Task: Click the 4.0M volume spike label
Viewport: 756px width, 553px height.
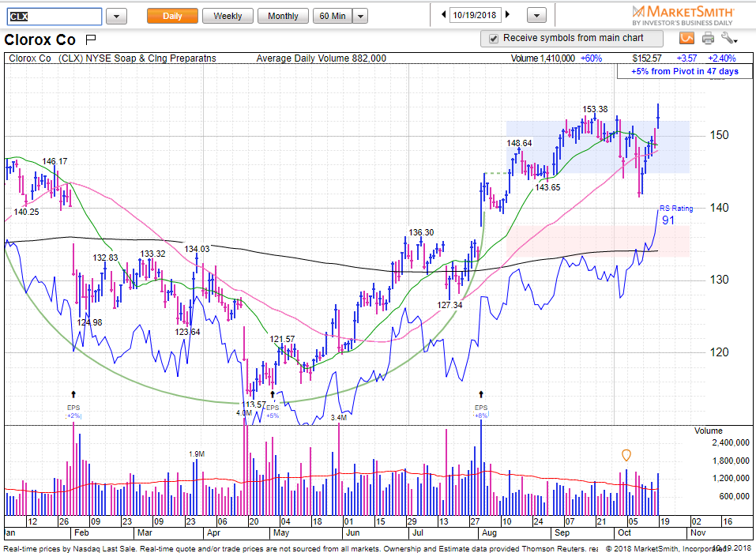Action: (x=244, y=413)
